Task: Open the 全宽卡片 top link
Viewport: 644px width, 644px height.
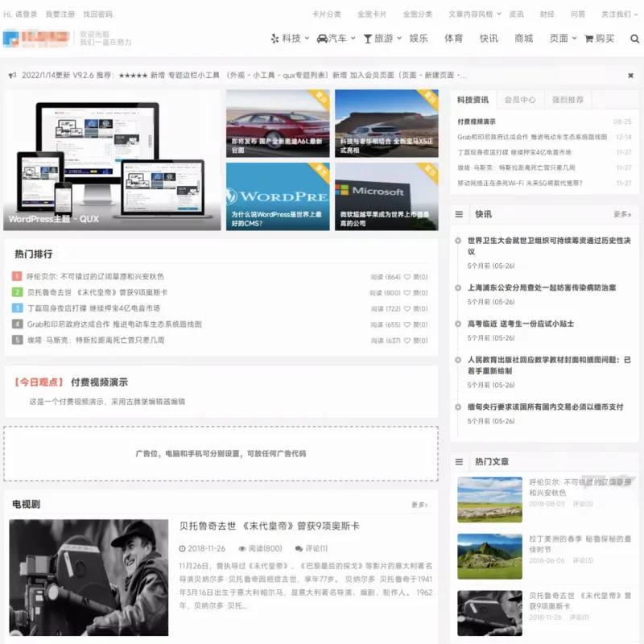Action: tap(372, 14)
